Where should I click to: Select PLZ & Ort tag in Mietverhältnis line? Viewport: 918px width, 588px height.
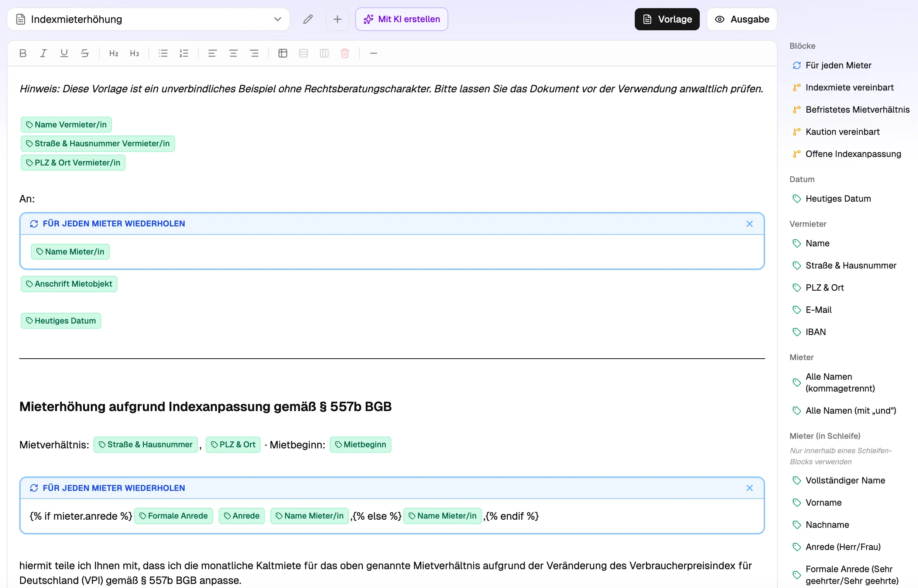(x=233, y=444)
